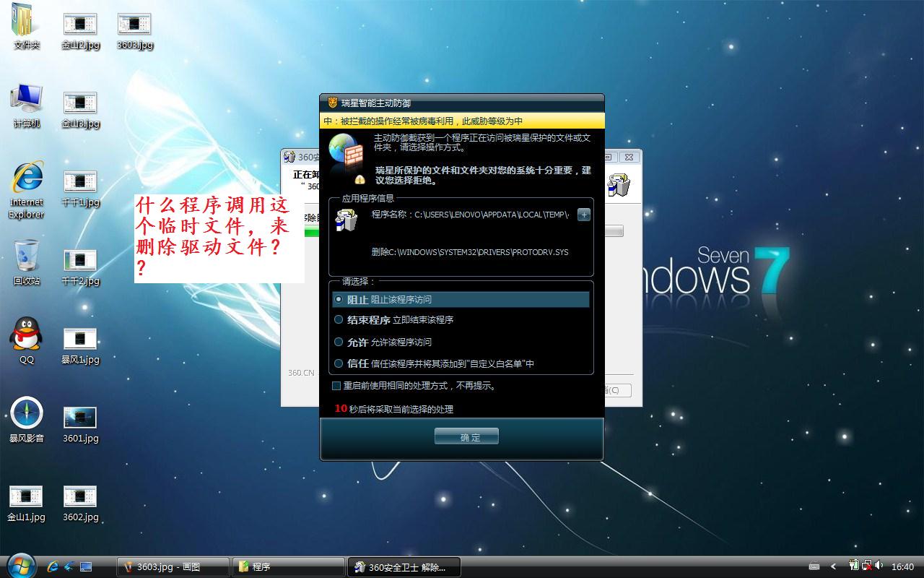924x578 pixels.
Task: Select the 3602.jpg desktop file
Action: pos(80,504)
